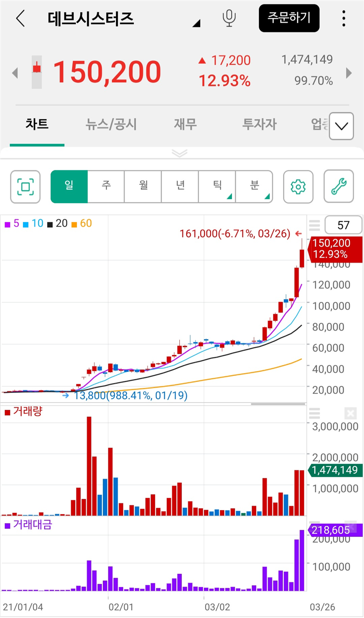Go back using the top-left arrow

pyautogui.click(x=20, y=19)
